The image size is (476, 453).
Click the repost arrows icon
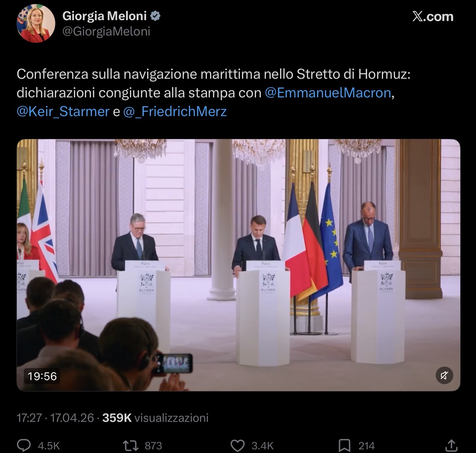tap(130, 445)
